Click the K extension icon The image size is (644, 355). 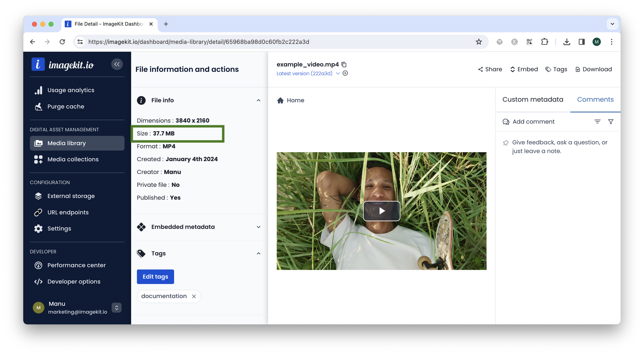pos(515,42)
